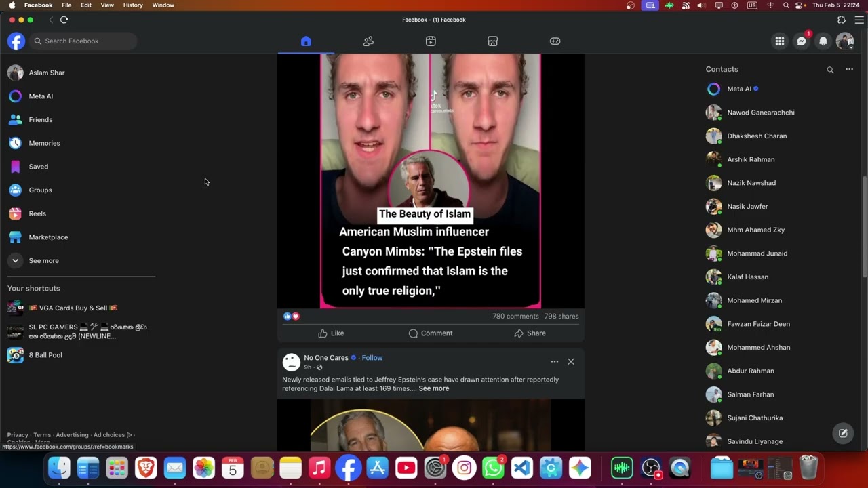
Task: Open Visual Studio Code from the Dock
Action: coord(522,468)
